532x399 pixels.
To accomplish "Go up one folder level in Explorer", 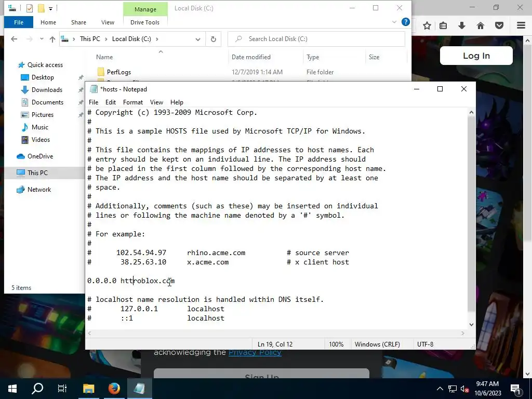I will tap(52, 39).
